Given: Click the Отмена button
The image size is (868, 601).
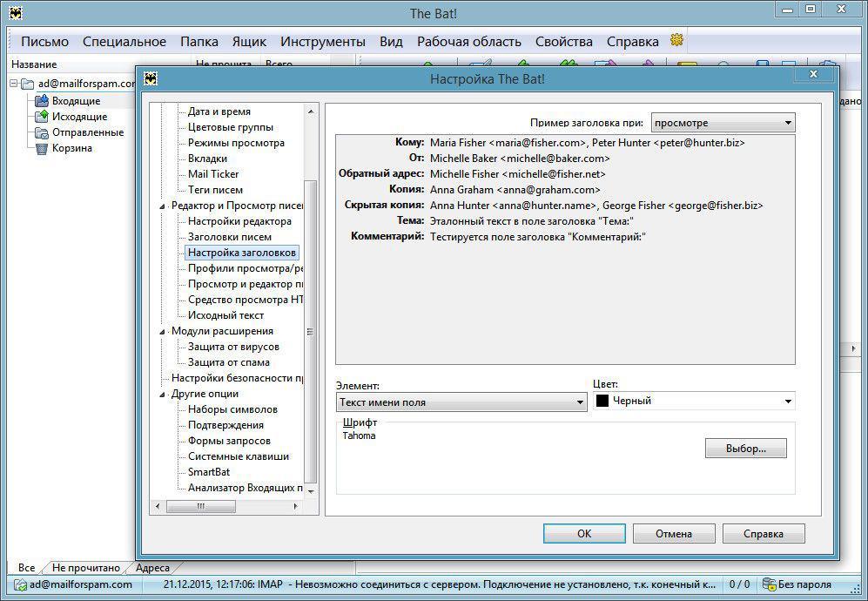Looking at the screenshot, I should click(x=674, y=533).
